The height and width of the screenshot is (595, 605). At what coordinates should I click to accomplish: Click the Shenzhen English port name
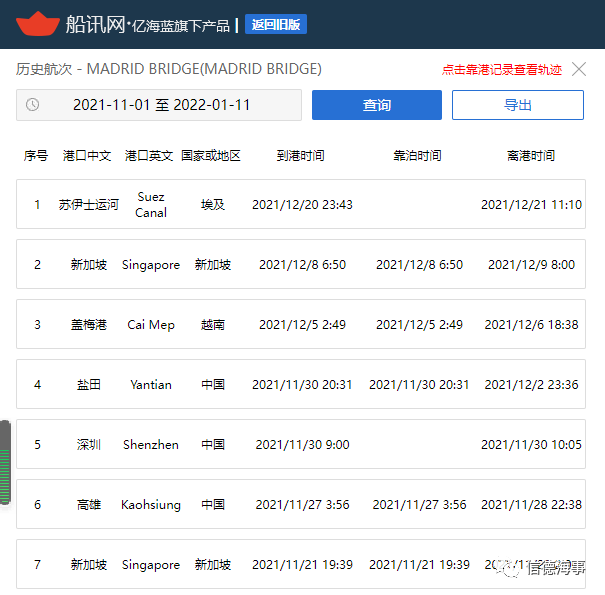click(151, 445)
